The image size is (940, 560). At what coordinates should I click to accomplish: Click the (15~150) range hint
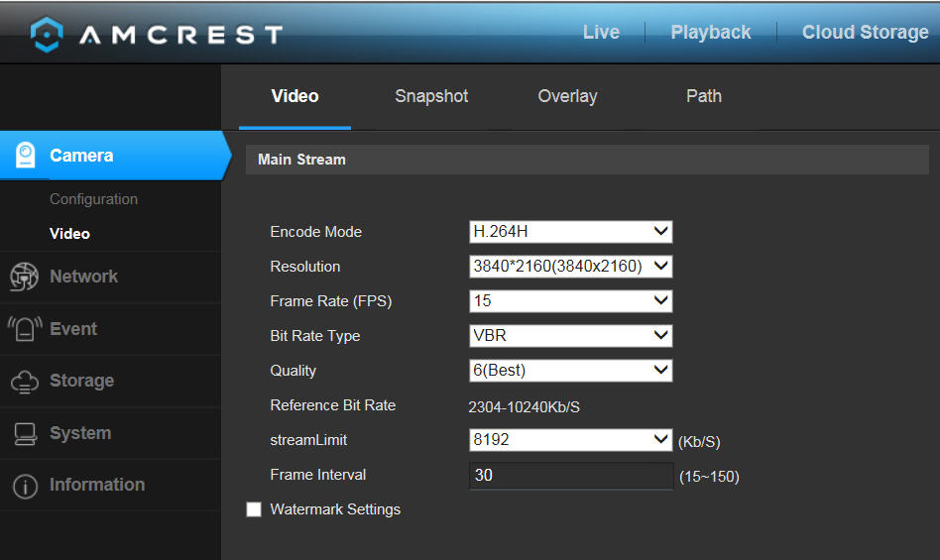click(709, 477)
